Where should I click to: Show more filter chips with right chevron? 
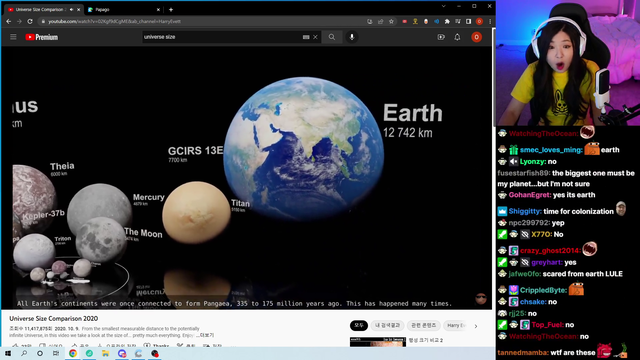[x=476, y=326]
